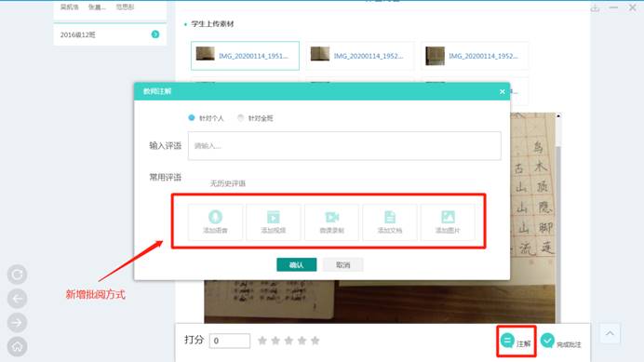Click the refresh icon in left sidebar
This screenshot has width=644, height=362.
click(x=18, y=275)
